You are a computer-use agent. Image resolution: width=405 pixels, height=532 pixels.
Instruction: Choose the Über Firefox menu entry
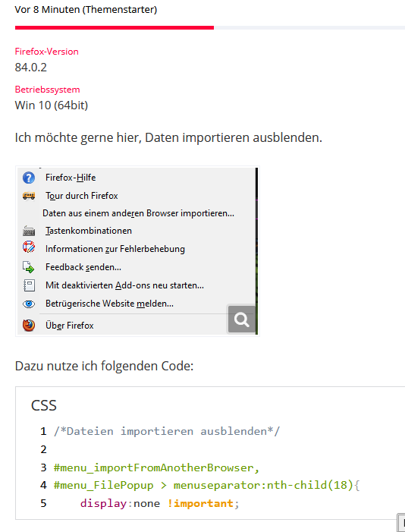coord(70,326)
